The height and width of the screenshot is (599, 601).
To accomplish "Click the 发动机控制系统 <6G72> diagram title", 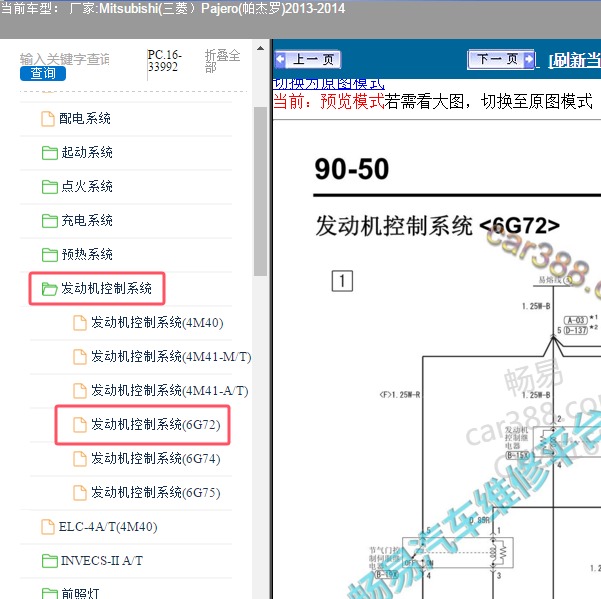I will click(x=437, y=225).
